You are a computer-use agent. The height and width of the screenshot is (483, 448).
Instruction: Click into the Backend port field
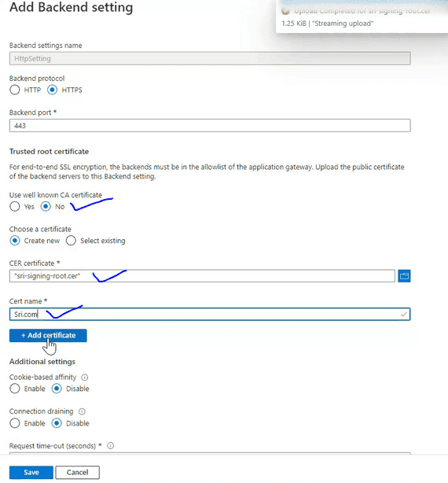(x=210, y=125)
